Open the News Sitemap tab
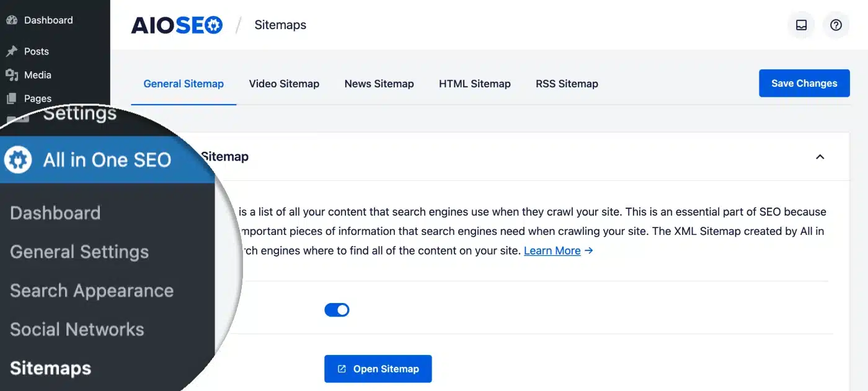Image resolution: width=868 pixels, height=391 pixels. [379, 84]
